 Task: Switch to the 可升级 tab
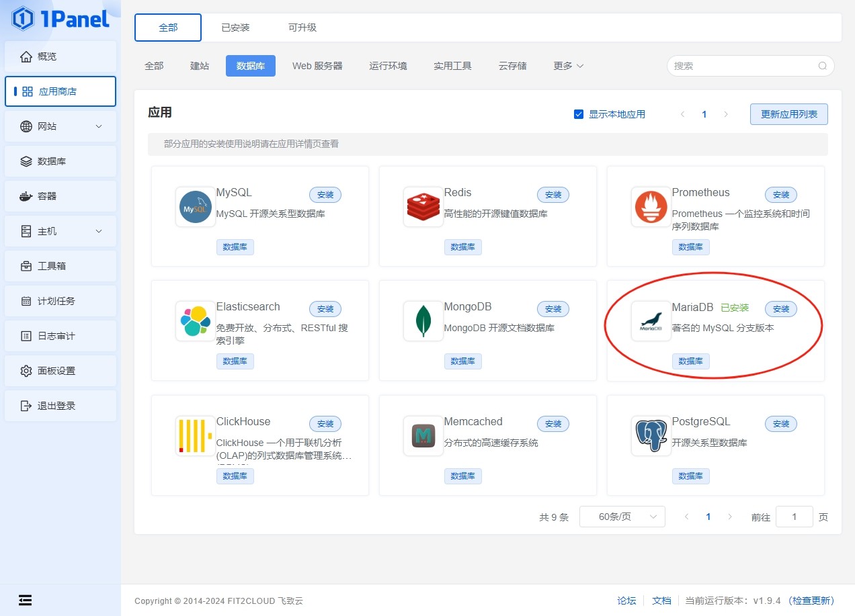tap(302, 28)
